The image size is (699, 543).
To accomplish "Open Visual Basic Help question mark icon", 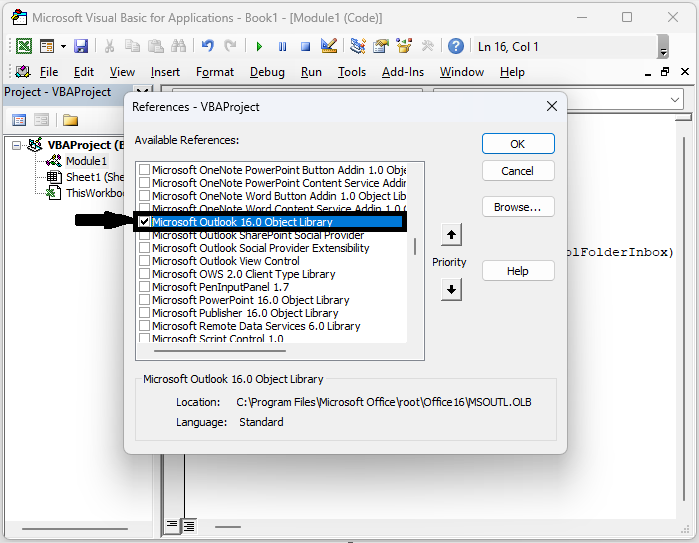I will [x=456, y=46].
